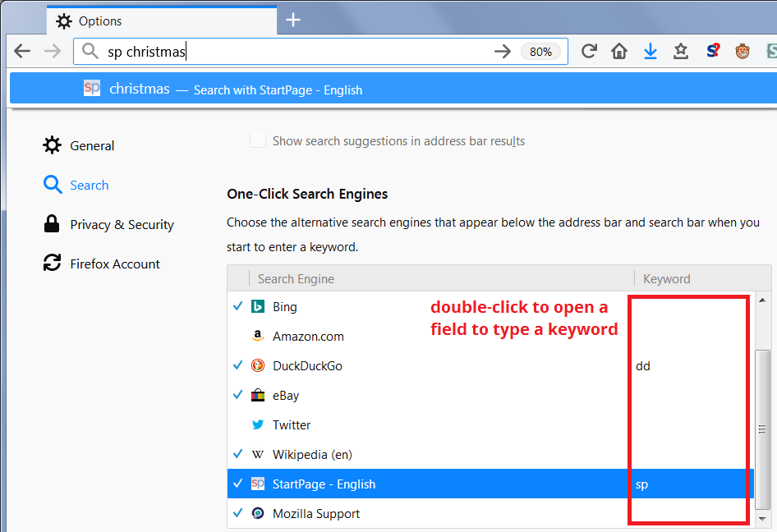Check the Twitter search engine box
This screenshot has height=532, width=777.
click(x=238, y=424)
